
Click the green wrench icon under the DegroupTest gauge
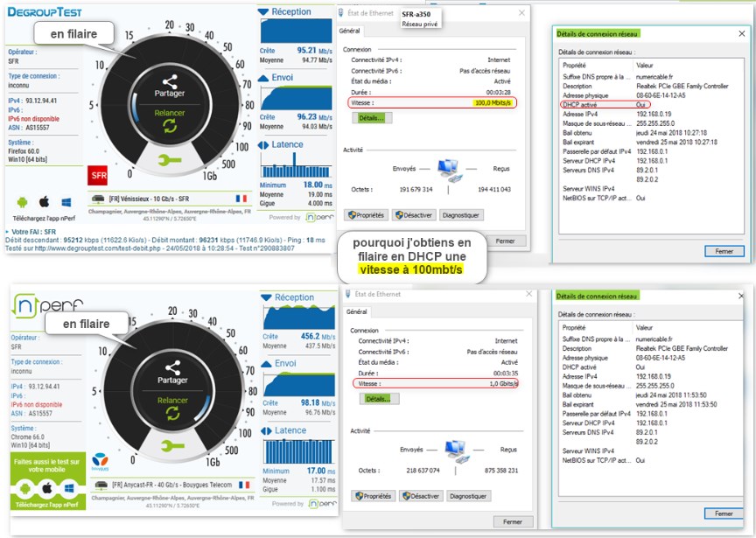click(x=170, y=160)
